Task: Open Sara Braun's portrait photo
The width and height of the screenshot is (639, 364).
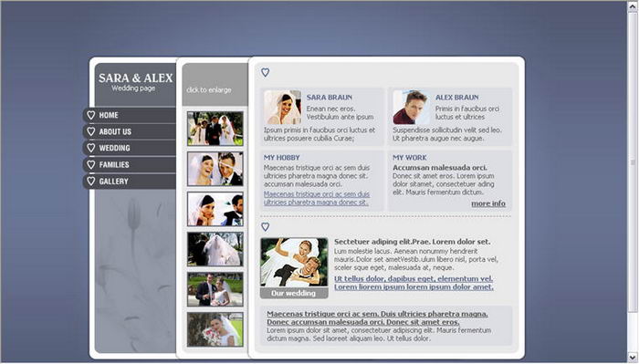Action: click(282, 107)
